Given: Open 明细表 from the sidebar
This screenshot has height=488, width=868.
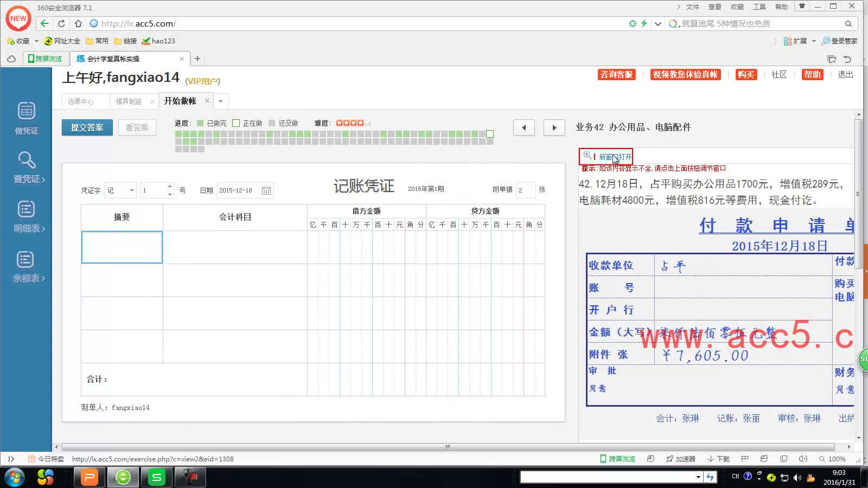Looking at the screenshot, I should (x=26, y=216).
